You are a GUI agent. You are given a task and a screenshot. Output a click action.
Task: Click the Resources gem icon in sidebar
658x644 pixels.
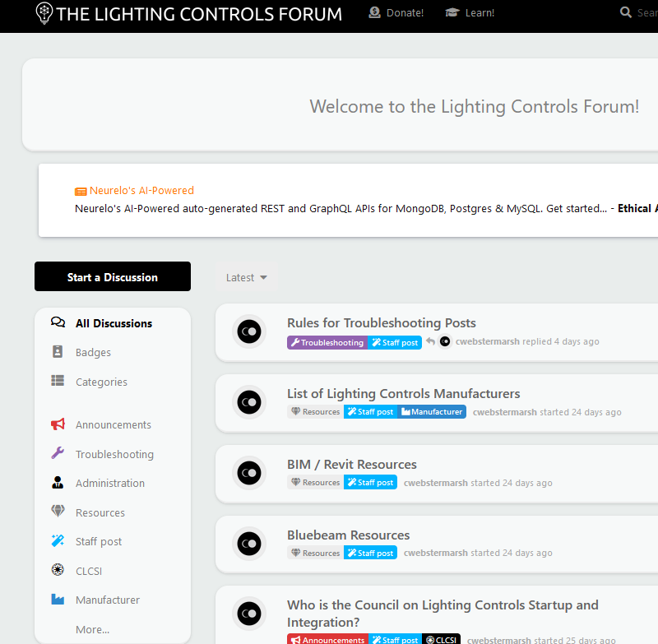[x=58, y=512]
